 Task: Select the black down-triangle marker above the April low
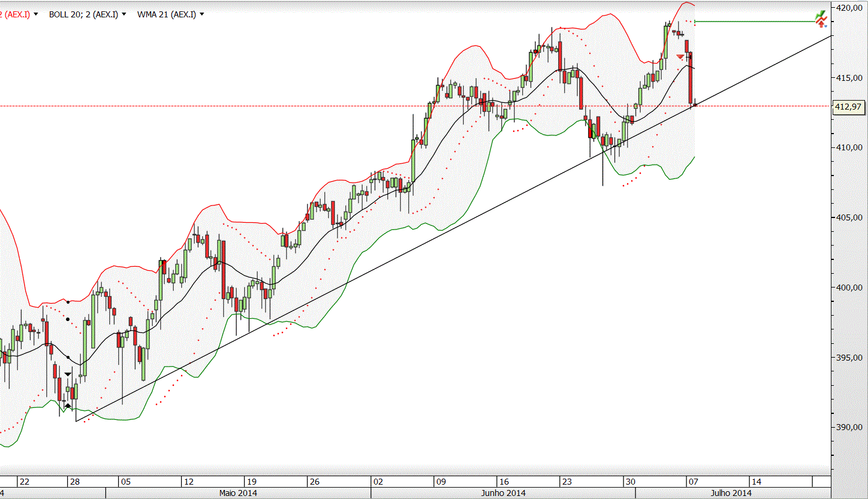[x=68, y=374]
